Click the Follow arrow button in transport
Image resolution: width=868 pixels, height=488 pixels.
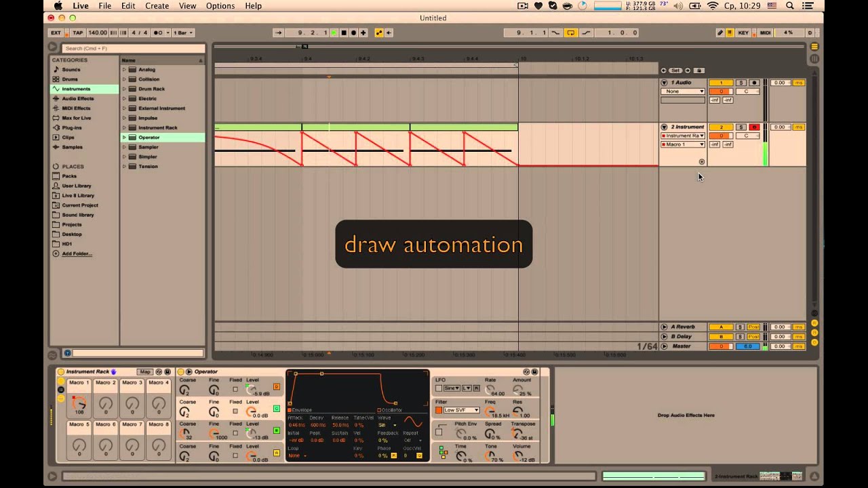point(279,33)
